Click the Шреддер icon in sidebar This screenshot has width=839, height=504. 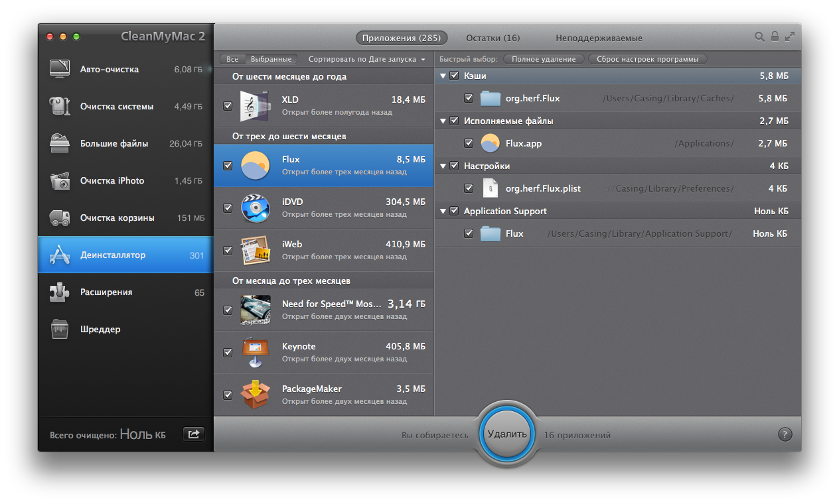click(60, 329)
